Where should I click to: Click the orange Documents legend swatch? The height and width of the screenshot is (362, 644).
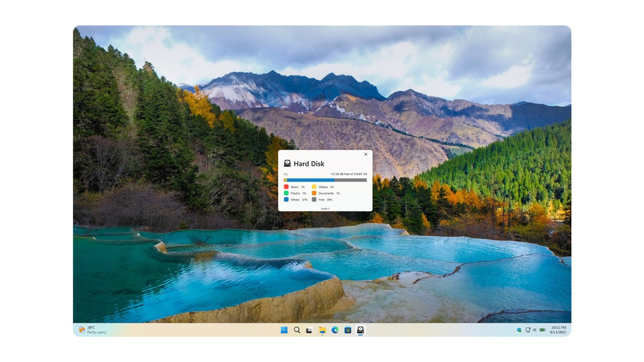point(314,193)
